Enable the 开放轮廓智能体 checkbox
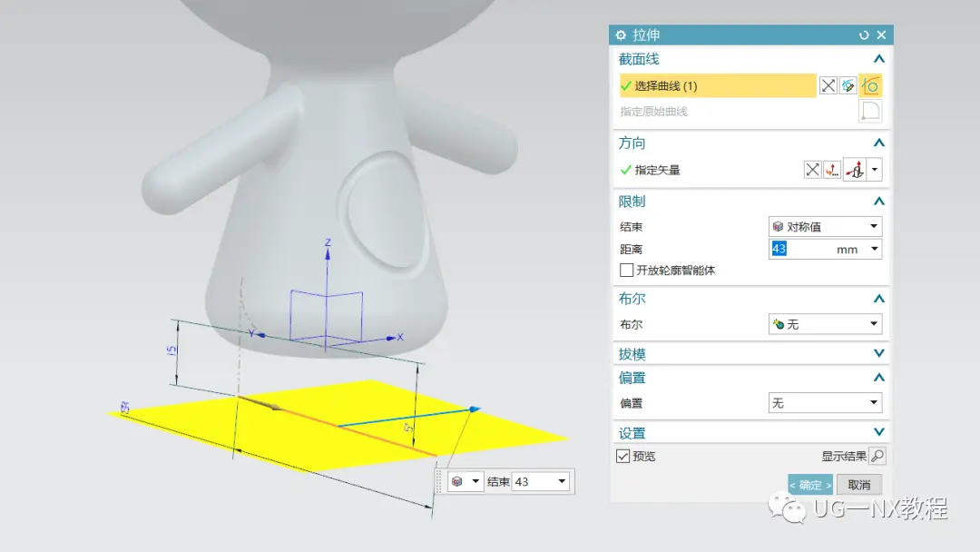The height and width of the screenshot is (552, 980). [626, 270]
